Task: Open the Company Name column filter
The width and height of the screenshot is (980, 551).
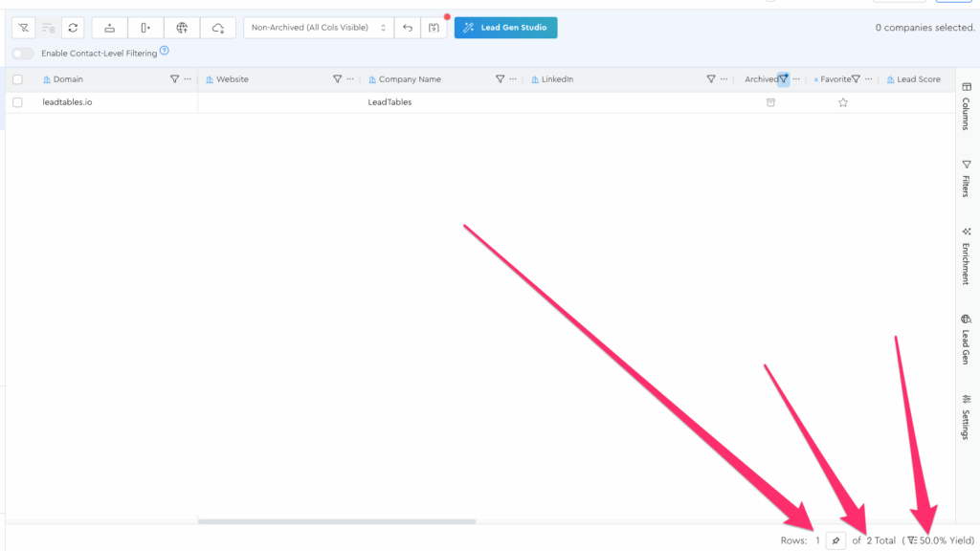Action: 500,79
